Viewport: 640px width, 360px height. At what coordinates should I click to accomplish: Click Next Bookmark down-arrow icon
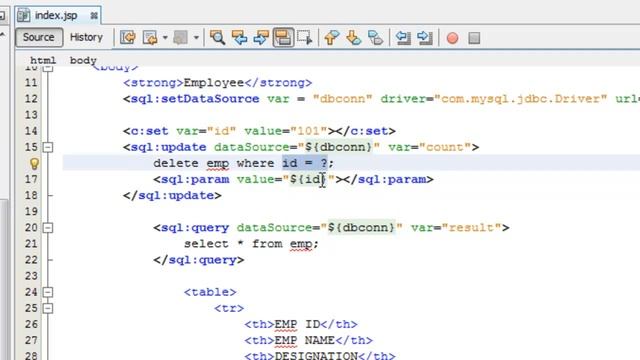point(353,38)
